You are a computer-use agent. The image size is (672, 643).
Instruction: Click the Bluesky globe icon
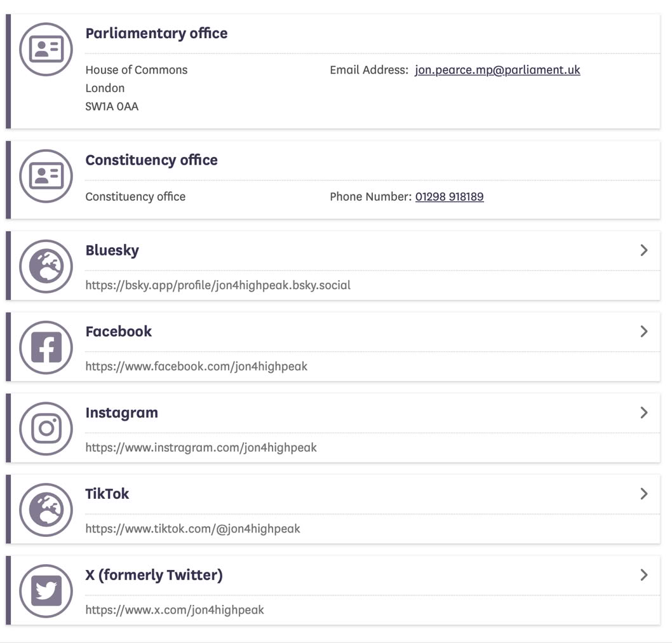click(x=46, y=266)
